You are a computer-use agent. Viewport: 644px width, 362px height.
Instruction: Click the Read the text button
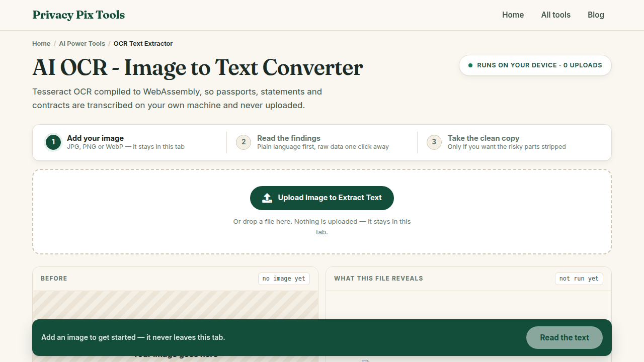tap(565, 338)
